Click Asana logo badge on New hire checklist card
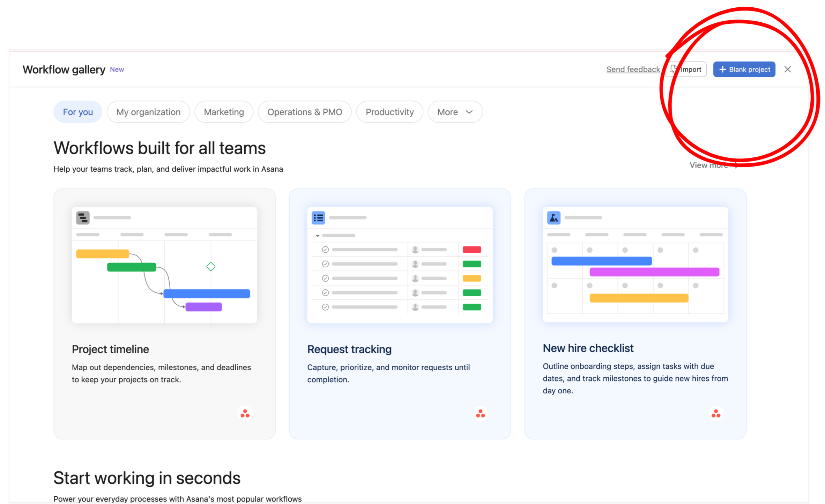Screen dimensions: 825x504 coord(716,414)
